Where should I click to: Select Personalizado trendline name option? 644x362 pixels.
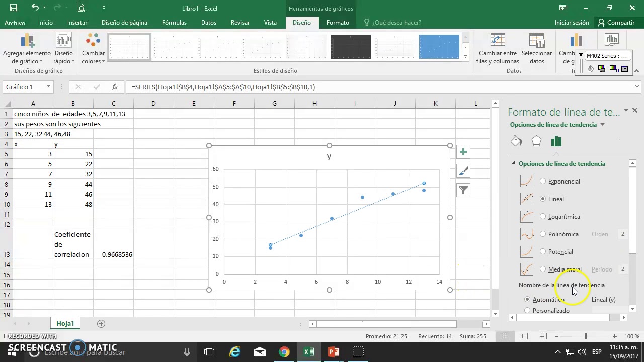coord(527,310)
